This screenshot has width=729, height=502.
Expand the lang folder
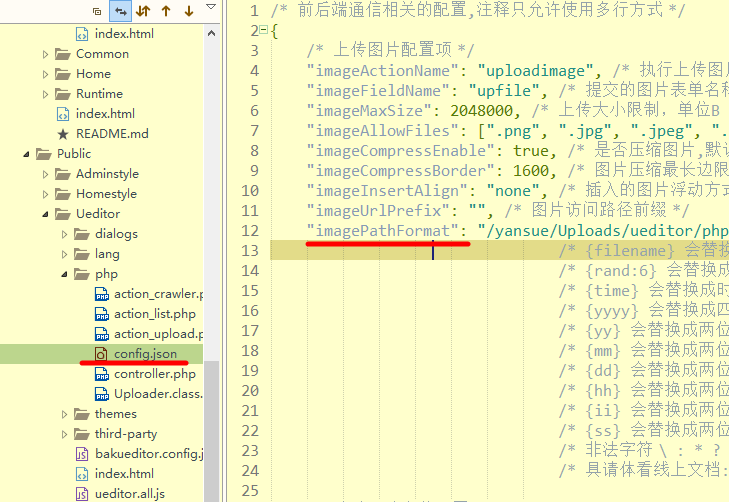pos(65,254)
